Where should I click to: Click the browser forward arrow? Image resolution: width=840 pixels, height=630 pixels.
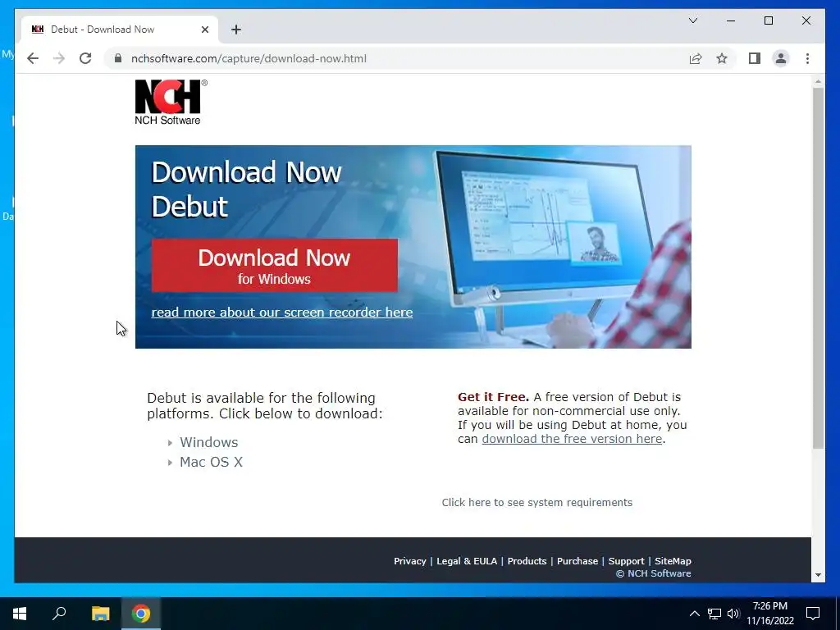coord(59,58)
